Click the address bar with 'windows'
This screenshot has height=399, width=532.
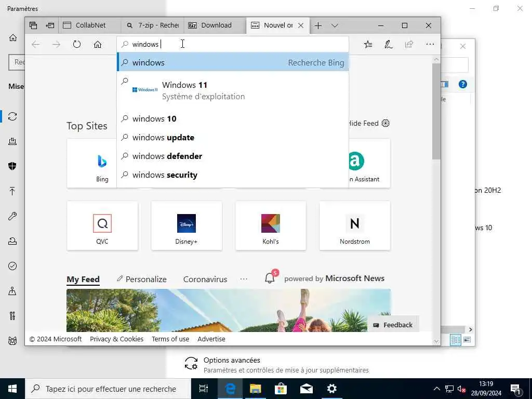233,44
